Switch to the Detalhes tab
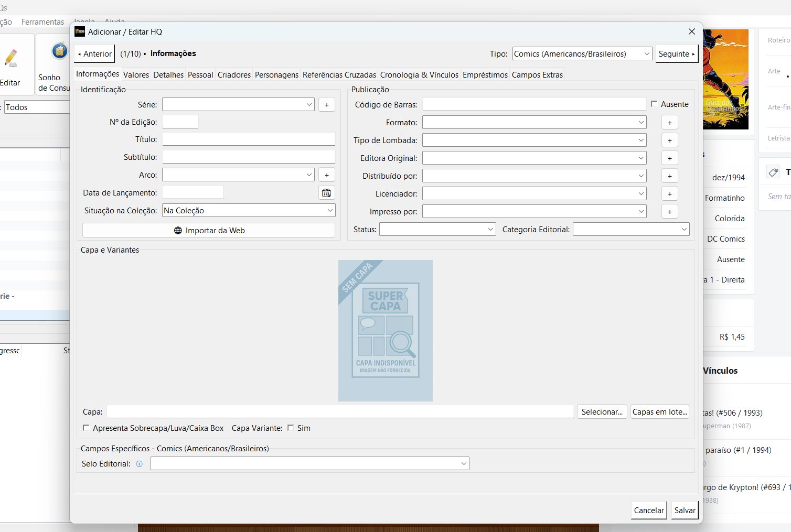Viewport: 791px width, 532px height. click(x=168, y=74)
